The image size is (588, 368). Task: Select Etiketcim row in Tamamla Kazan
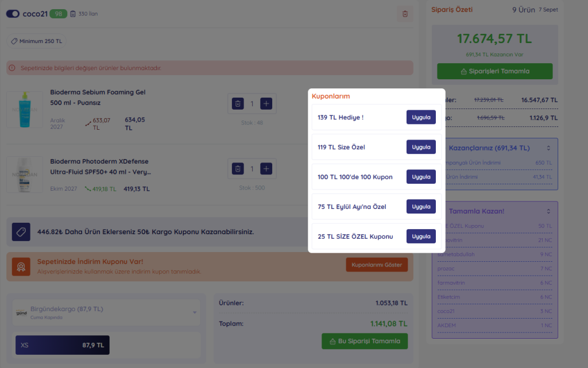(494, 297)
